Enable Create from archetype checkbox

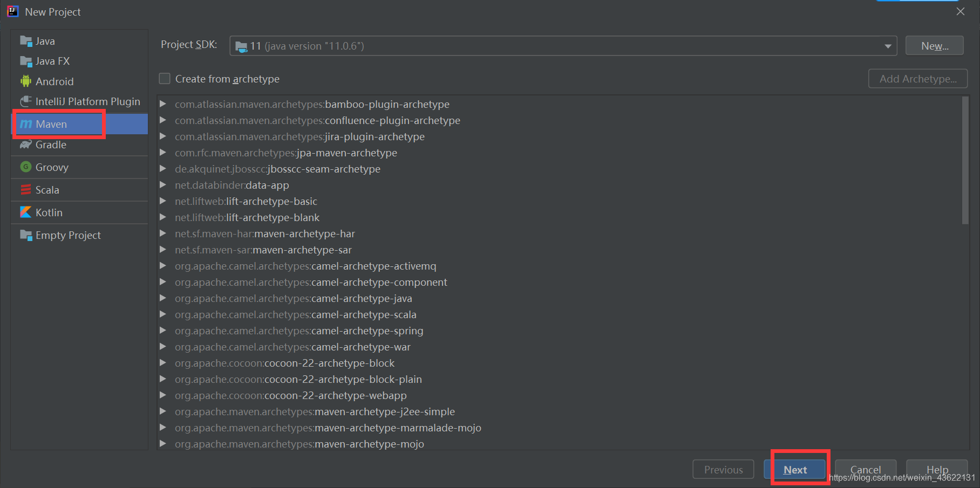coord(165,79)
